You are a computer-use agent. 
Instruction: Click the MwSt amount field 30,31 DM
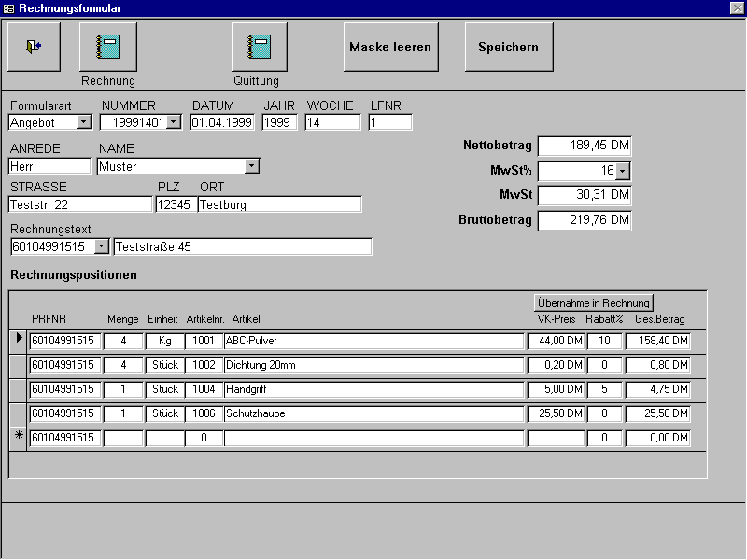tap(585, 195)
